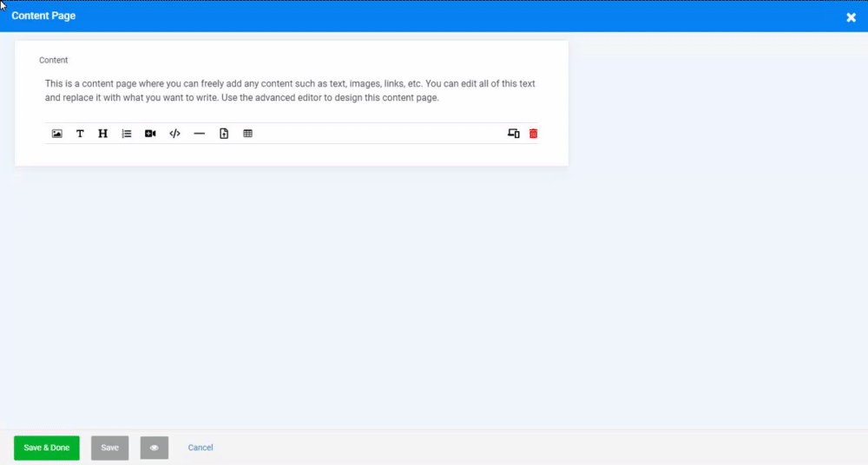
Task: Delete content with the red trash icon
Action: click(533, 134)
